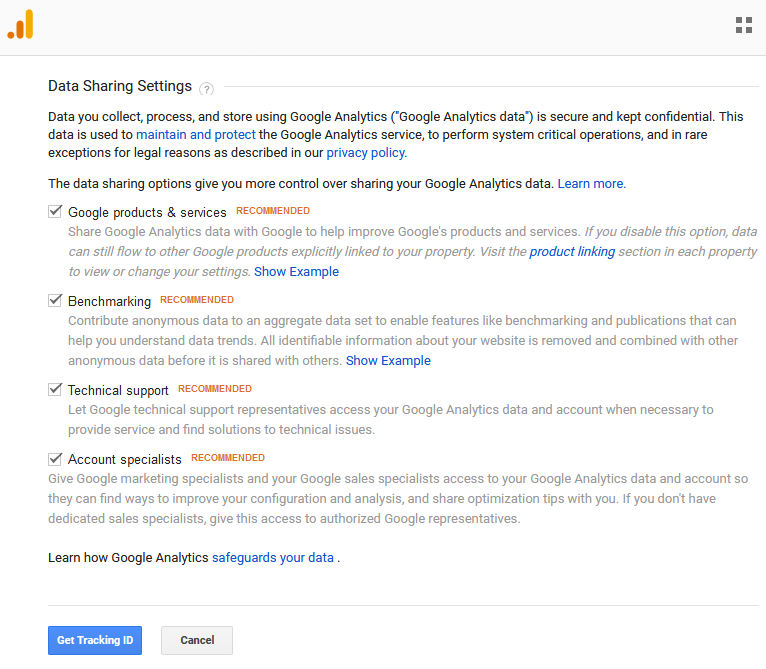Open safeguards your data link
Viewport: 766px width, 669px height.
click(x=273, y=558)
